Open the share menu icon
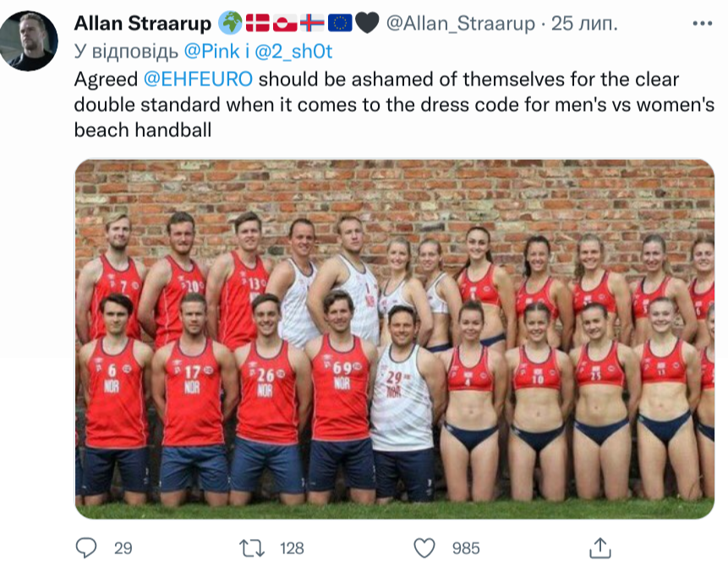This screenshot has height=572, width=728. pos(599,548)
